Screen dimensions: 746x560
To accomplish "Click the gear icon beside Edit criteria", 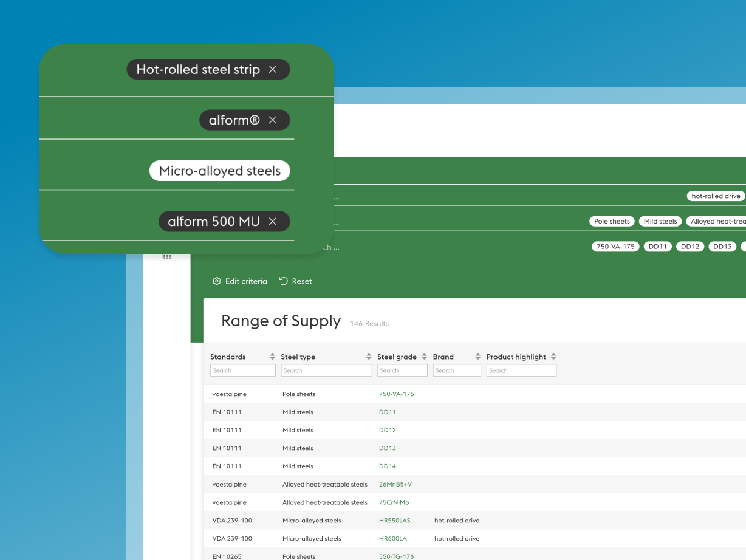I will click(216, 281).
